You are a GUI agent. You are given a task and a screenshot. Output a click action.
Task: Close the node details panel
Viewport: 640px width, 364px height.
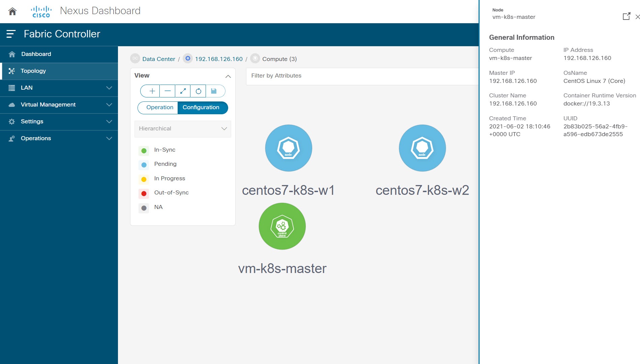click(x=637, y=17)
